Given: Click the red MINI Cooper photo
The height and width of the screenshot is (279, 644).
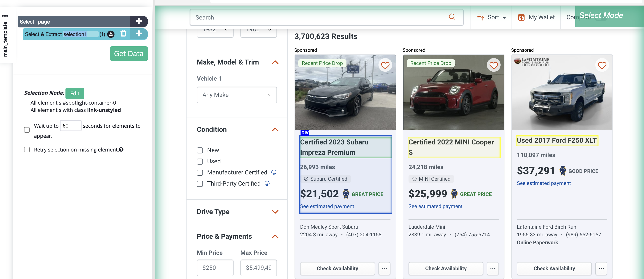Looking at the screenshot, I should pyautogui.click(x=454, y=92).
